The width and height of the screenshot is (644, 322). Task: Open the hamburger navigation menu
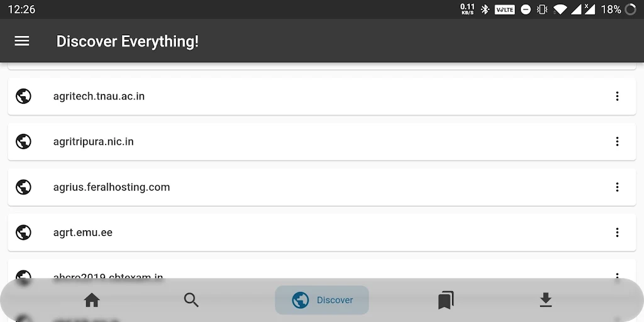pyautogui.click(x=22, y=41)
